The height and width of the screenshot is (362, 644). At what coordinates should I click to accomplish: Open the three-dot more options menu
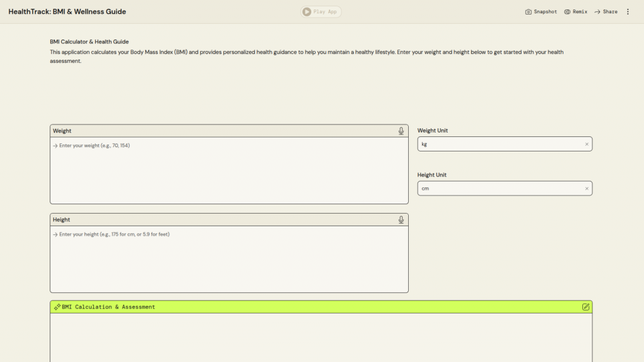pos(627,11)
